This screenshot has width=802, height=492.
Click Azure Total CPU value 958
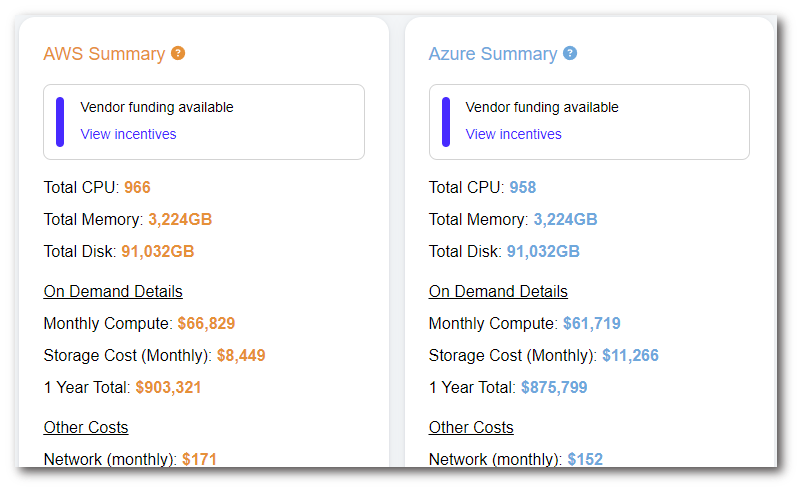pyautogui.click(x=523, y=187)
